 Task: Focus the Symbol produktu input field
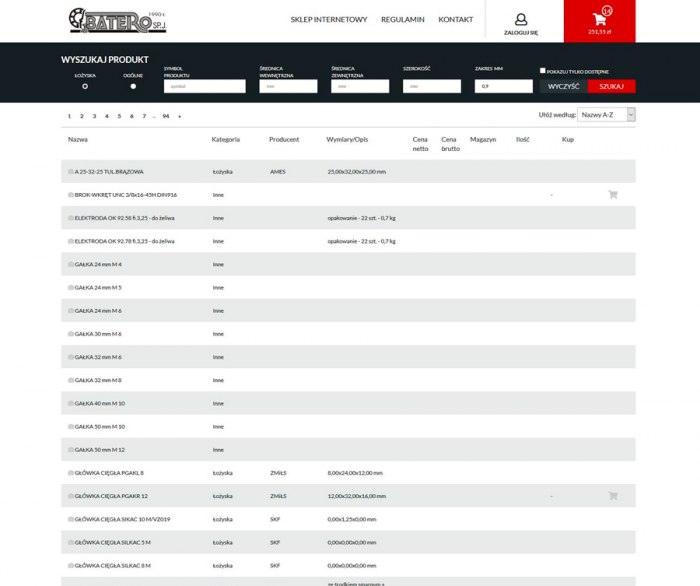pyautogui.click(x=204, y=86)
